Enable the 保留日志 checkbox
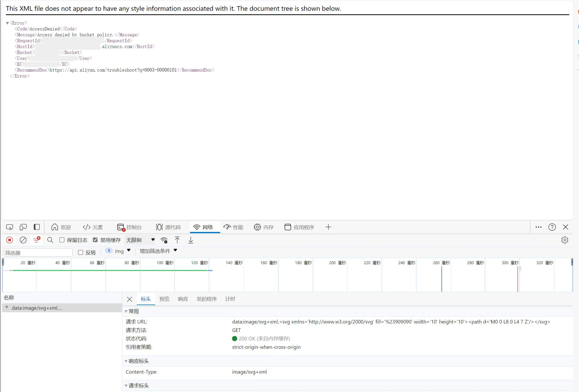This screenshot has height=392, width=579. [x=62, y=240]
